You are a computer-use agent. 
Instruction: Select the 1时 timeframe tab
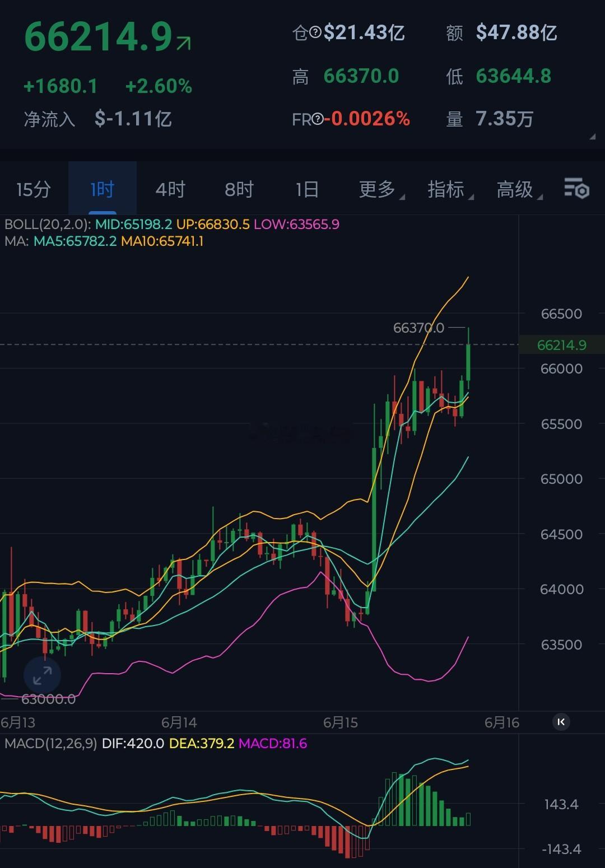(103, 189)
